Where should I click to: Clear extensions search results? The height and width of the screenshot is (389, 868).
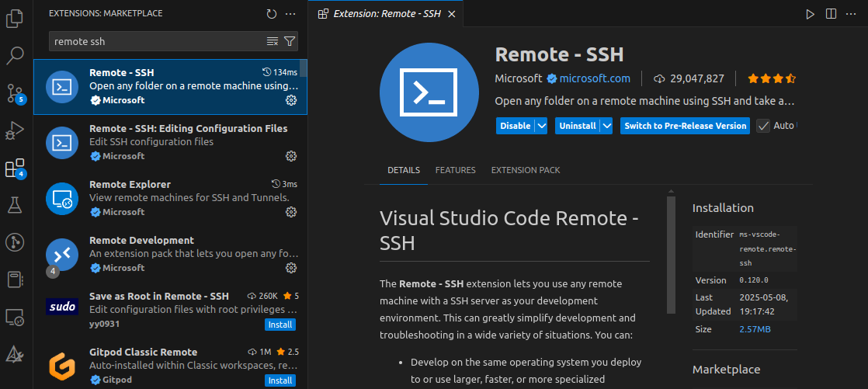click(273, 41)
